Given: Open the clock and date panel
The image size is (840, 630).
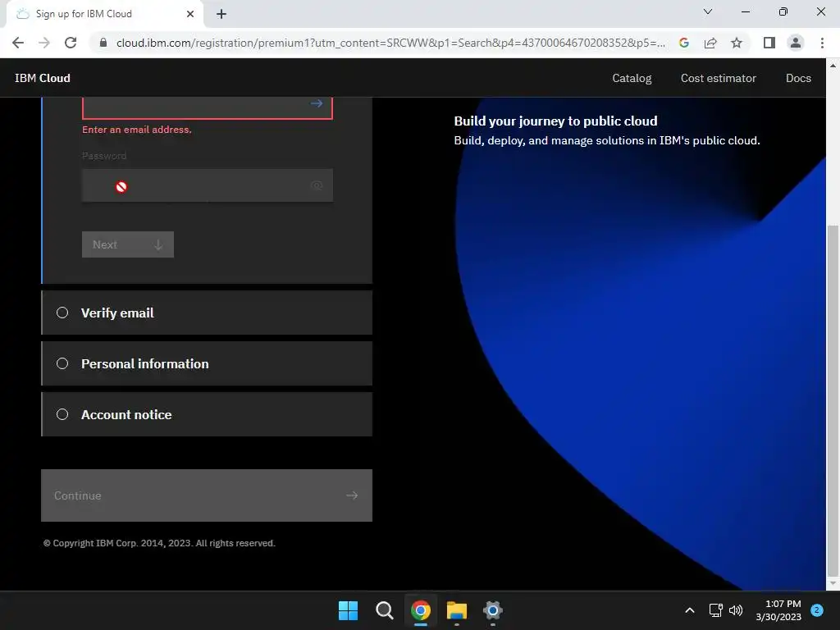Looking at the screenshot, I should (778, 610).
